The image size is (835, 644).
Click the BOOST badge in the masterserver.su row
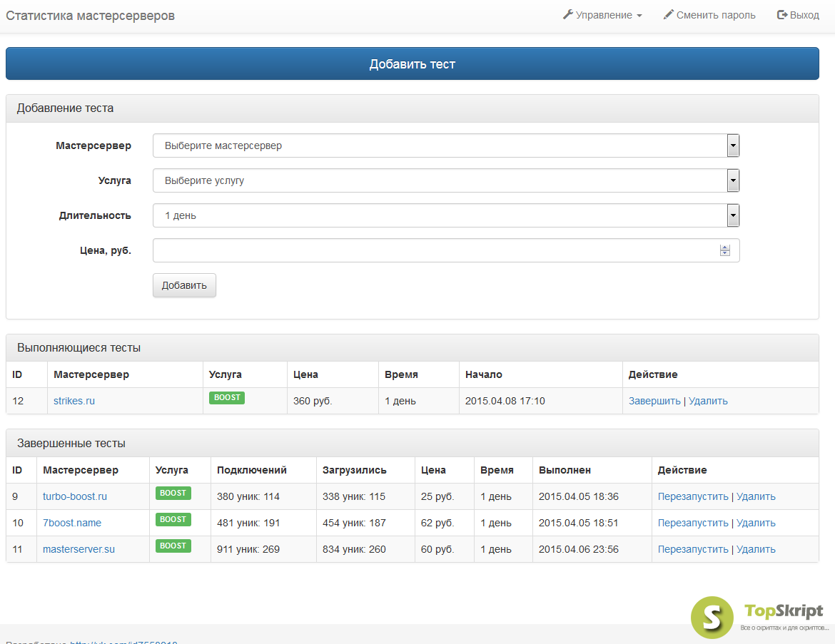[x=173, y=546]
